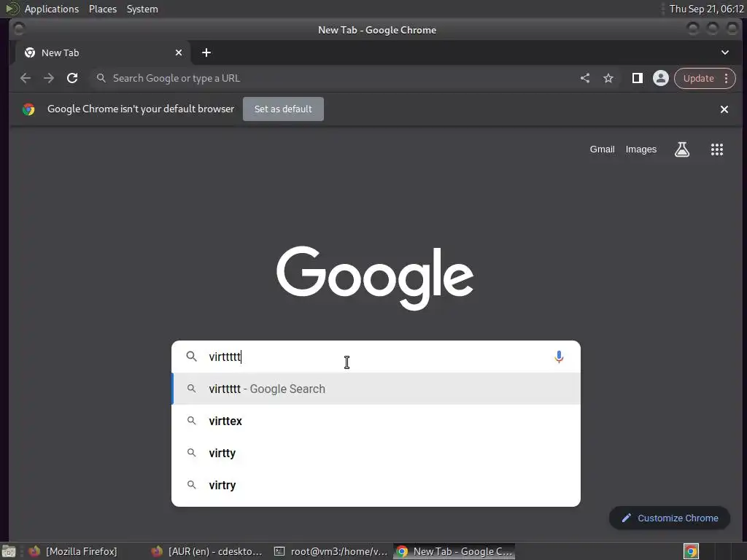
Task: Start voice search with microphone icon
Action: coord(559,357)
